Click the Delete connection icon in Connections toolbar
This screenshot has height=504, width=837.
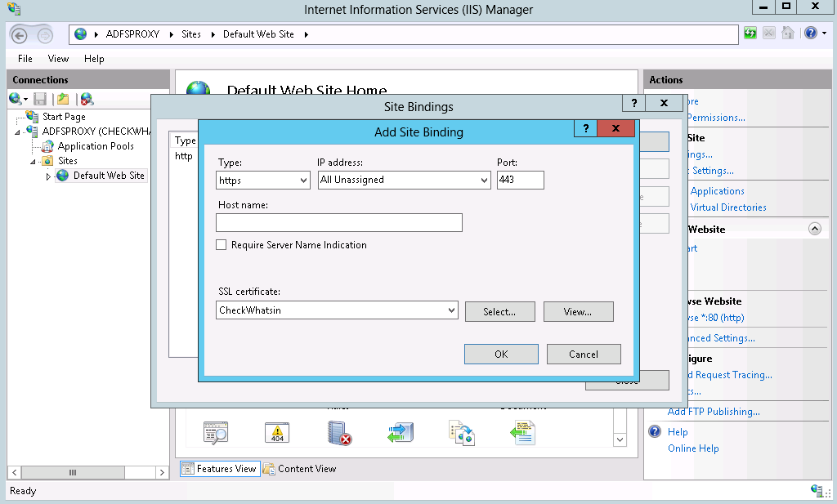click(x=87, y=99)
